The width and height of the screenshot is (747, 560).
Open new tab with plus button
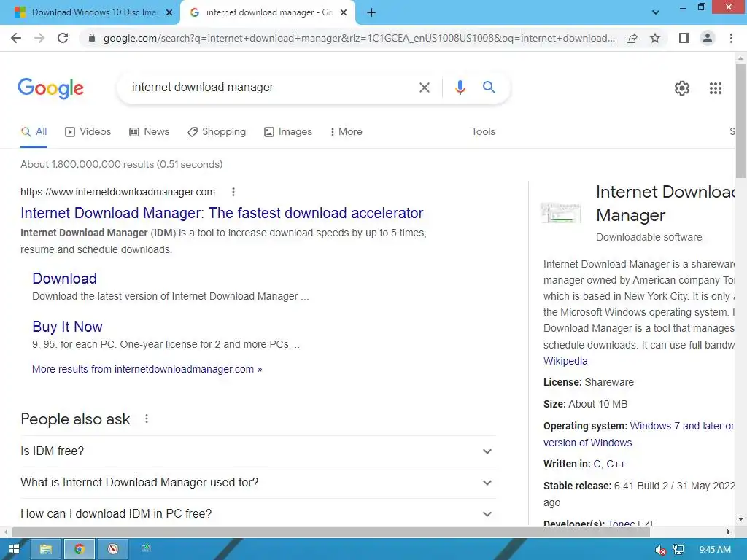tap(371, 12)
